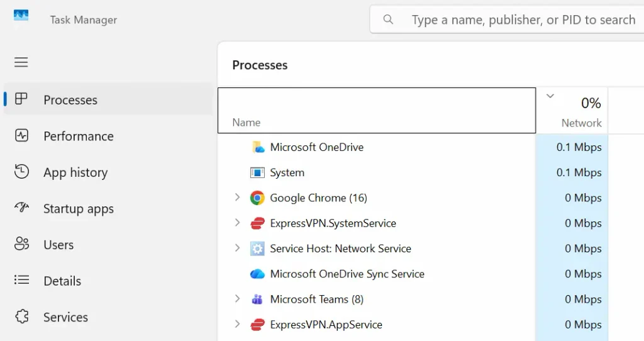Click Google Chrome's 0 Mbps value
The height and width of the screenshot is (341, 644).
click(x=583, y=198)
